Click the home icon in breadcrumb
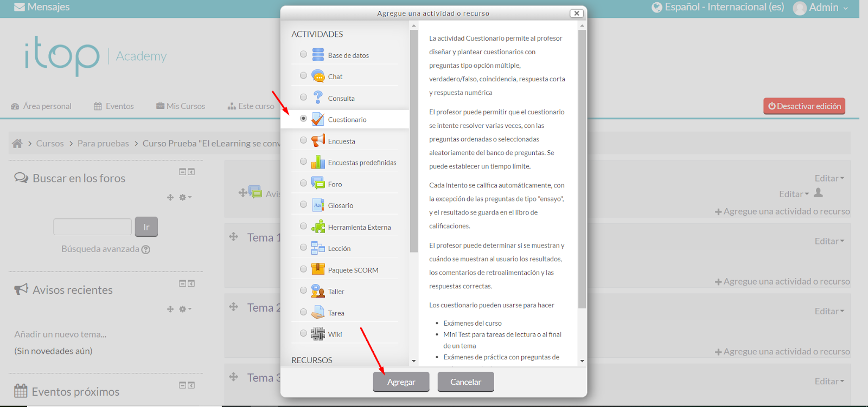The width and height of the screenshot is (868, 407). (x=17, y=144)
